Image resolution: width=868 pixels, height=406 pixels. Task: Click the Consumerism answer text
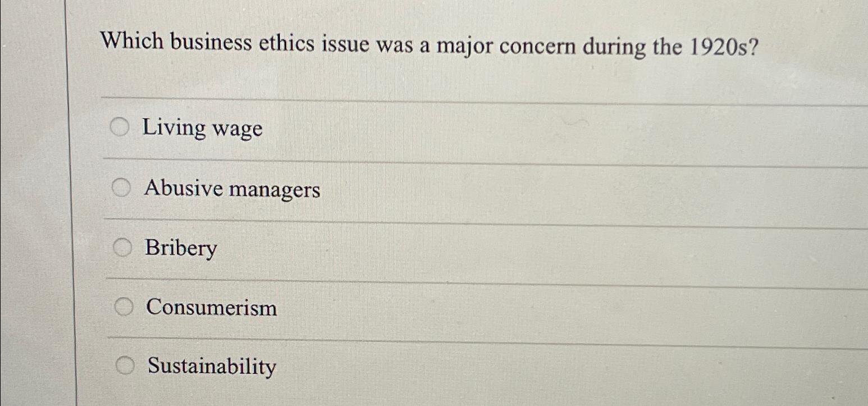pos(210,308)
